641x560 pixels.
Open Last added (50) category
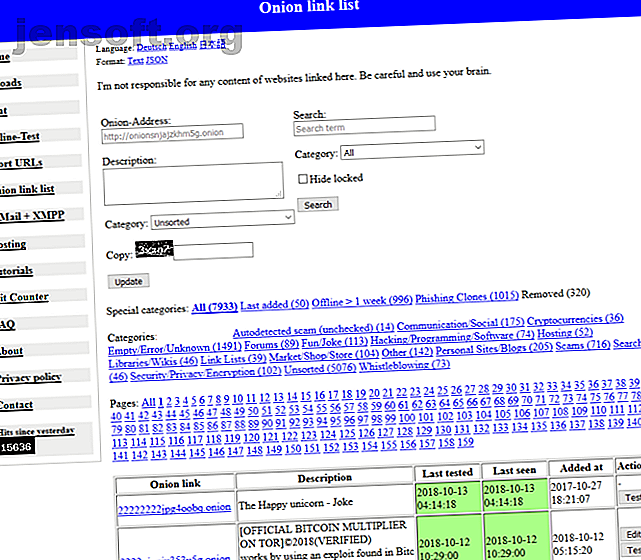click(275, 305)
